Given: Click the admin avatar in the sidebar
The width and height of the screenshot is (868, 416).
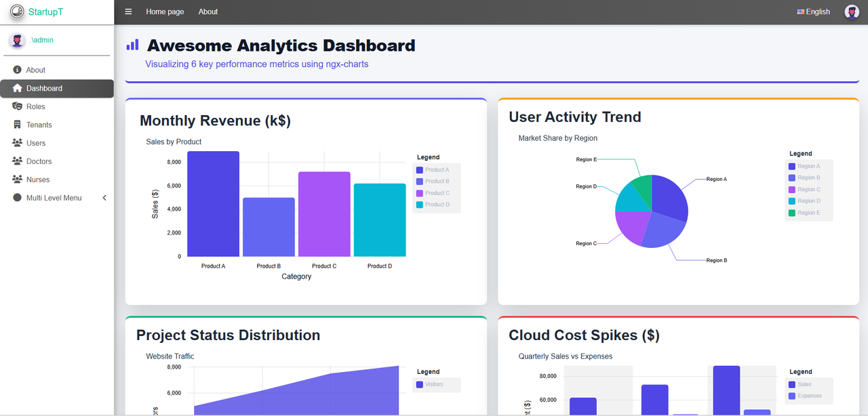Looking at the screenshot, I should [x=17, y=40].
